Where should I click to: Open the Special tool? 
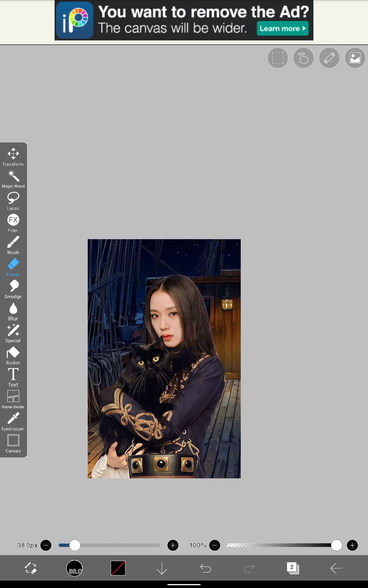tap(13, 334)
